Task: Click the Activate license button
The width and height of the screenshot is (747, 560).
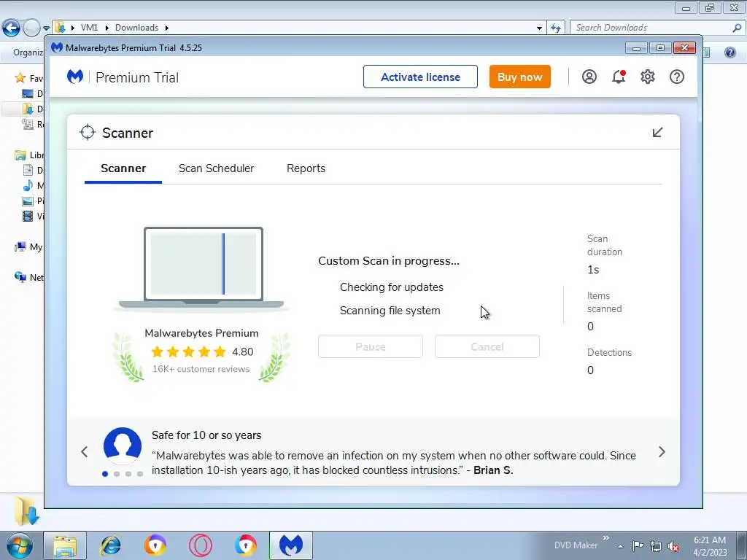Action: tap(420, 77)
